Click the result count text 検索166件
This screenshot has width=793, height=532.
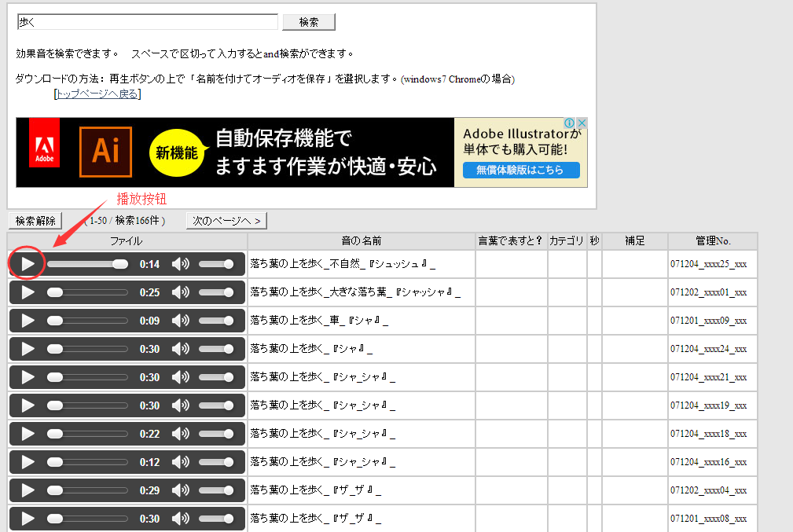coord(138,221)
